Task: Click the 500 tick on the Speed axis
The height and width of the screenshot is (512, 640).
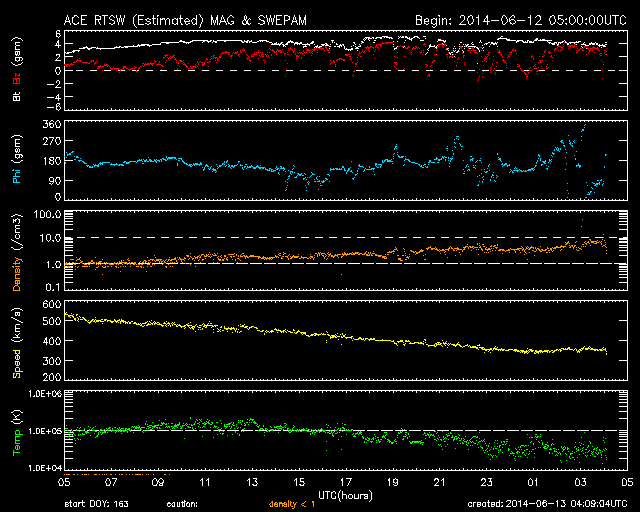Action: pos(52,321)
